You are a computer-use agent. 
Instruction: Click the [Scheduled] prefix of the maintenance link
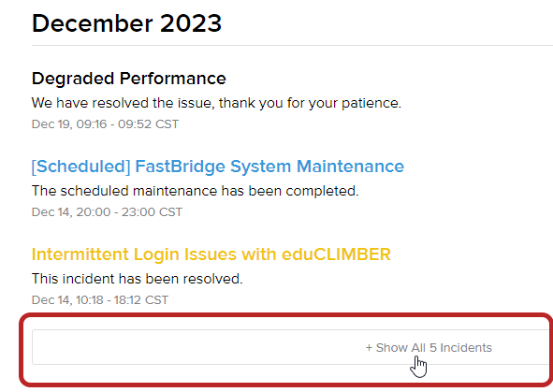coord(81,167)
